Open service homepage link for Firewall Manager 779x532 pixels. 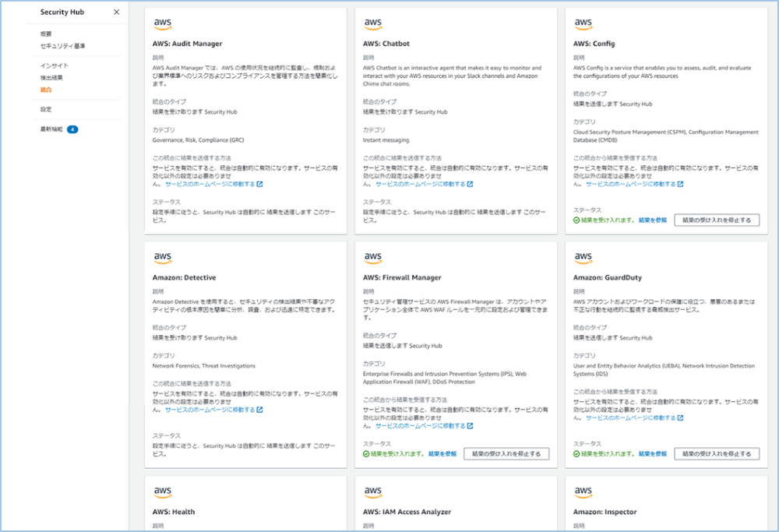click(421, 426)
